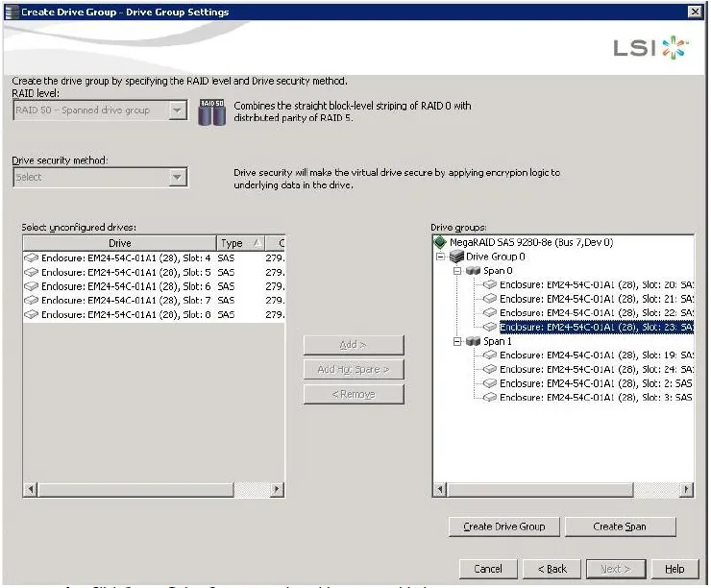Open the RAID level dropdown
Image resolution: width=711 pixels, height=588 pixels.
pyautogui.click(x=177, y=110)
